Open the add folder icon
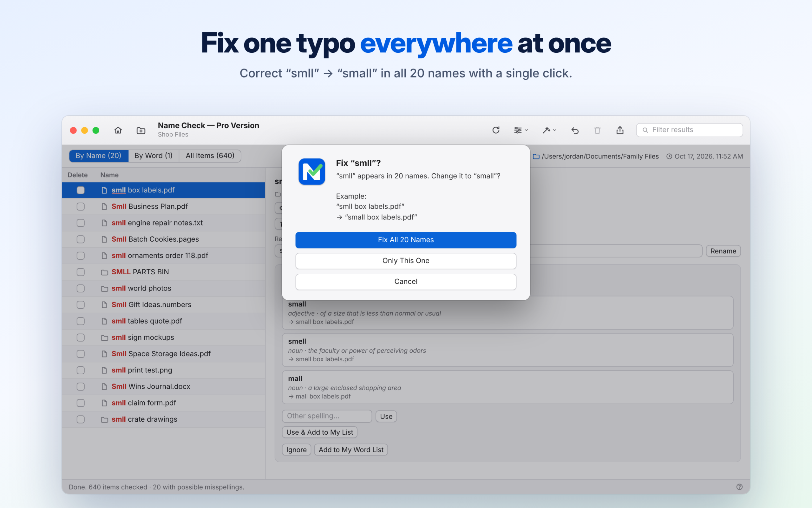 point(141,130)
